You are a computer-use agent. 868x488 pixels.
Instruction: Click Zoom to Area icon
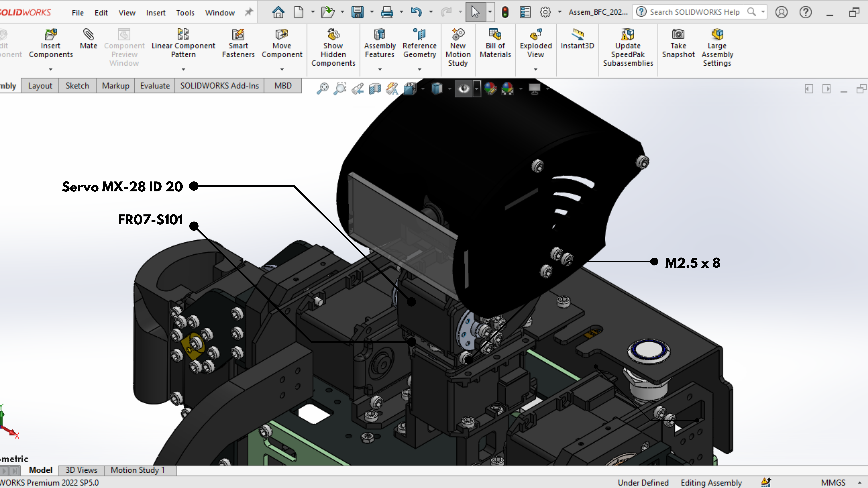pos(340,89)
